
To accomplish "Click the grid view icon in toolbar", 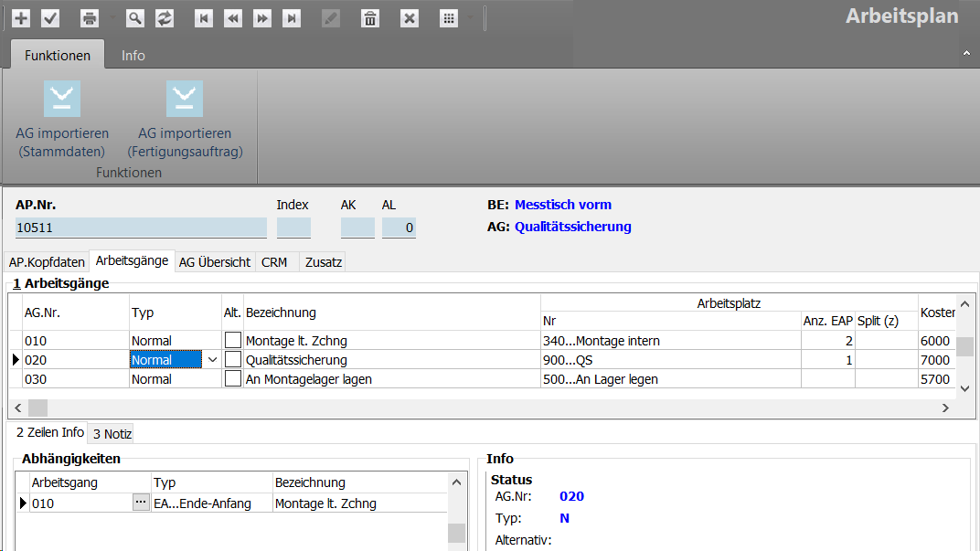I will point(449,18).
